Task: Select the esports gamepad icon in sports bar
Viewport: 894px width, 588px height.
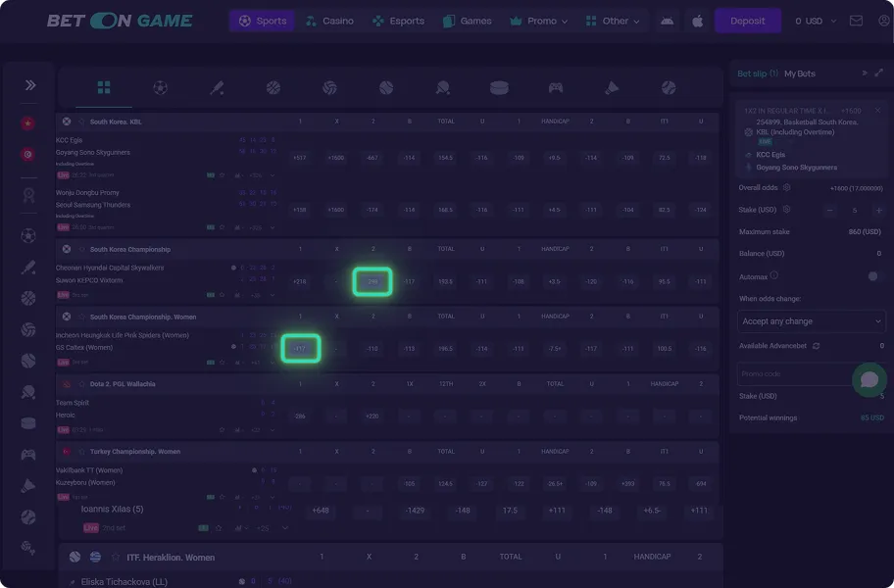Action: [x=555, y=88]
